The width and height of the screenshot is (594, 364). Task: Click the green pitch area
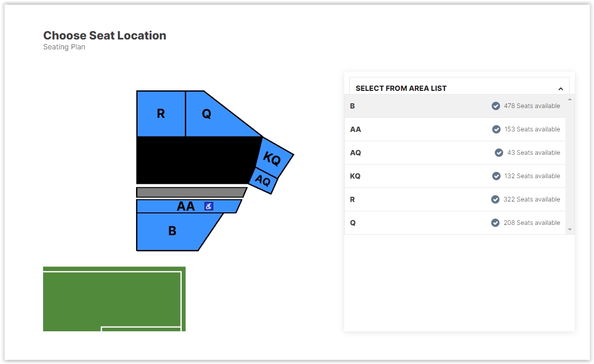(114, 299)
